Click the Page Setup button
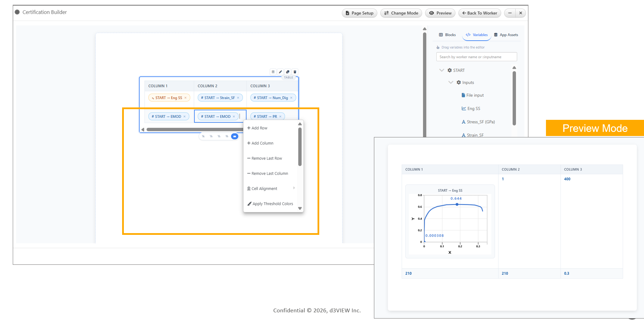644x323 pixels. click(359, 13)
